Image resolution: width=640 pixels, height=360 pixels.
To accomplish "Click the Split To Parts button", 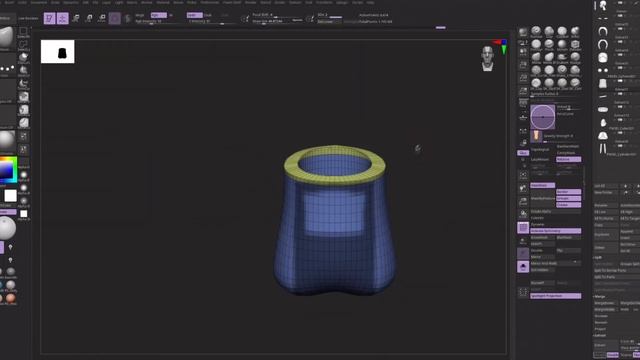I will tap(616, 277).
